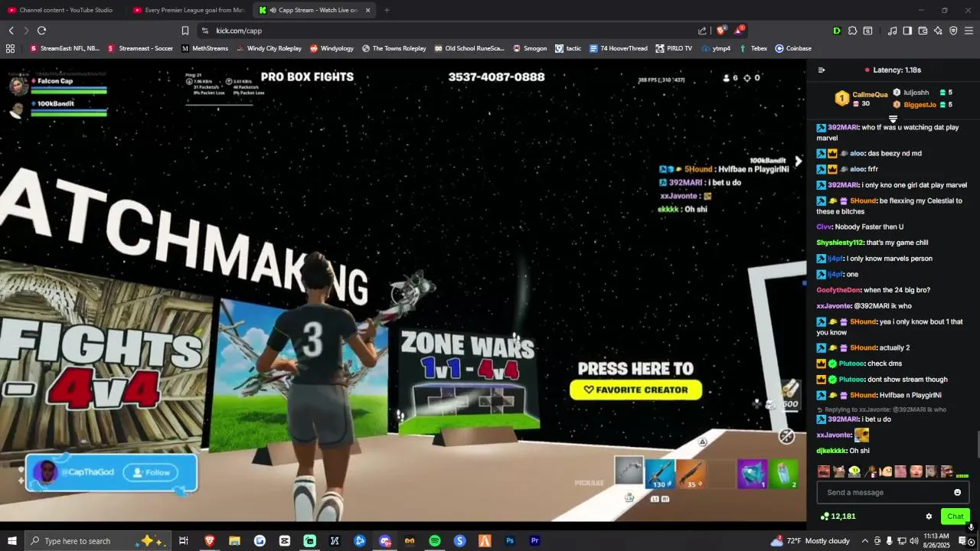Image resolution: width=980 pixels, height=551 pixels.
Task: Toggle the browser sidebar panel
Action: coord(907,31)
